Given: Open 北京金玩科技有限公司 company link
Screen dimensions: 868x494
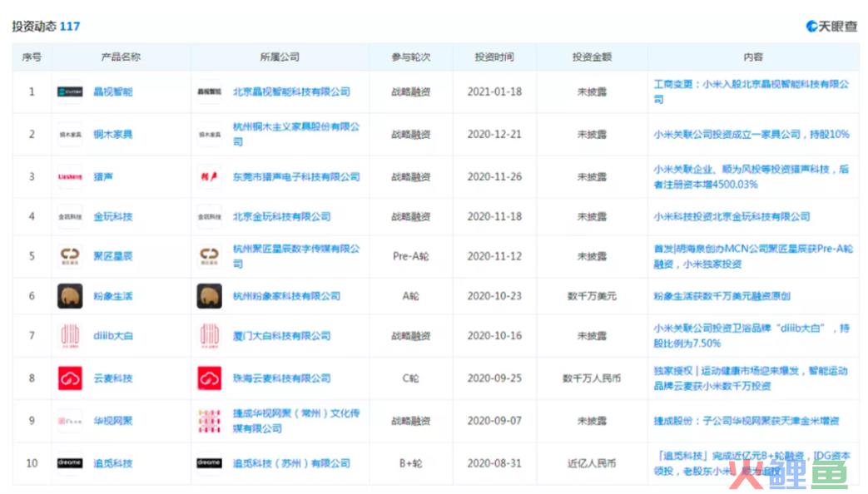Looking at the screenshot, I should click(282, 217).
